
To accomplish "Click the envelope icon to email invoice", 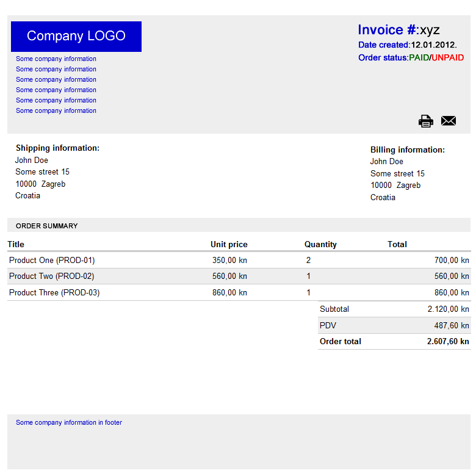I will 449,121.
